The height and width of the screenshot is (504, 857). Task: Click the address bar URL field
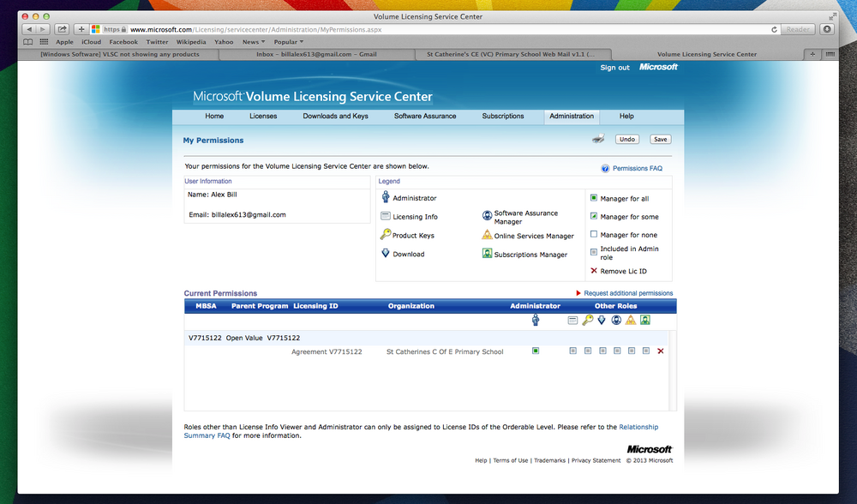(434, 29)
